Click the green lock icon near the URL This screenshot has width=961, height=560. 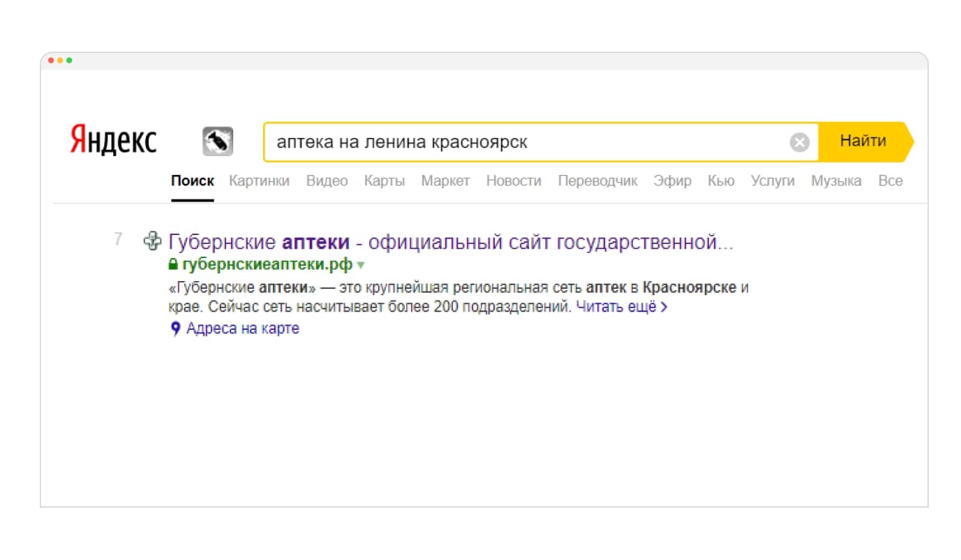pyautogui.click(x=173, y=265)
